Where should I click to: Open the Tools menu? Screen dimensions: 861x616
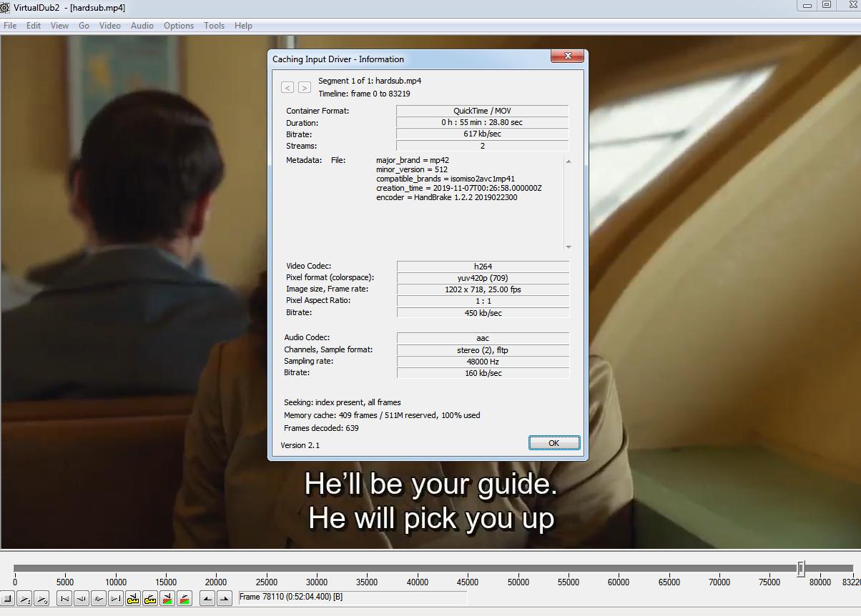pyautogui.click(x=214, y=25)
